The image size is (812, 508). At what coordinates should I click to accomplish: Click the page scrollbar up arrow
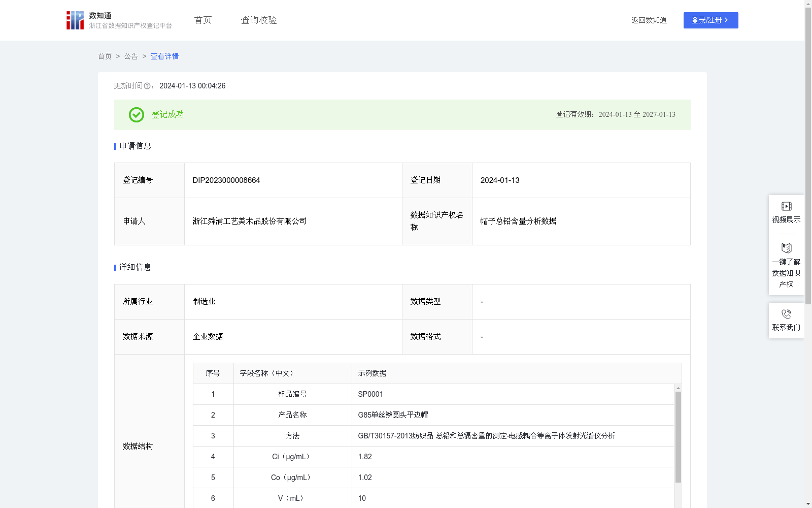[808, 3]
